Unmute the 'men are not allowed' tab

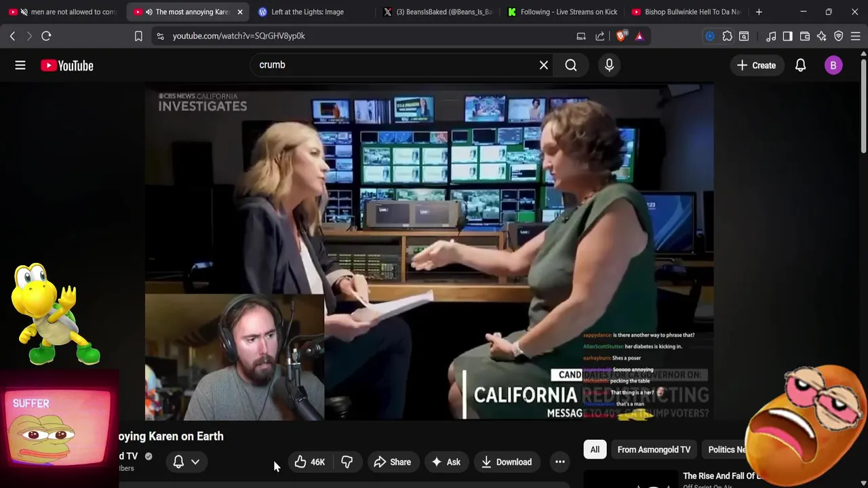(24, 12)
